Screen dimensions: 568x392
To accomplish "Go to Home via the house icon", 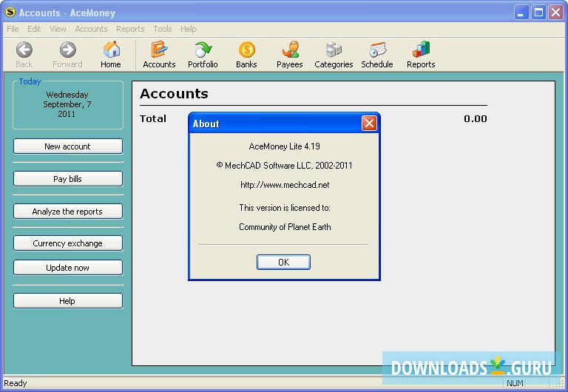I will (111, 50).
